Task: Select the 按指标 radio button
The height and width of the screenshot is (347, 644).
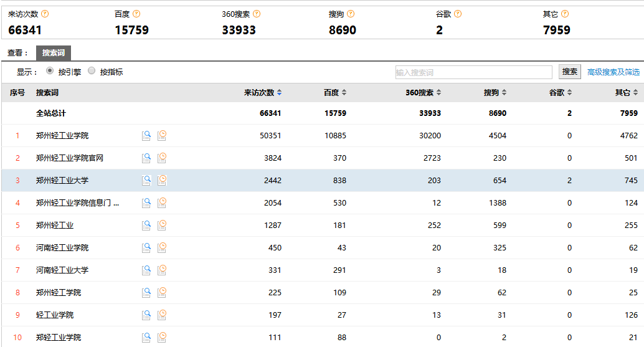Action: tap(92, 71)
